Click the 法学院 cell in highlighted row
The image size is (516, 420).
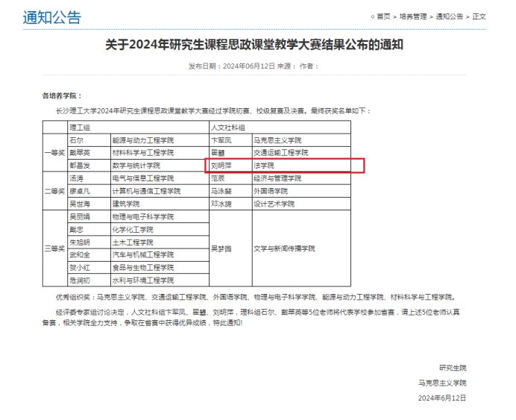point(264,166)
